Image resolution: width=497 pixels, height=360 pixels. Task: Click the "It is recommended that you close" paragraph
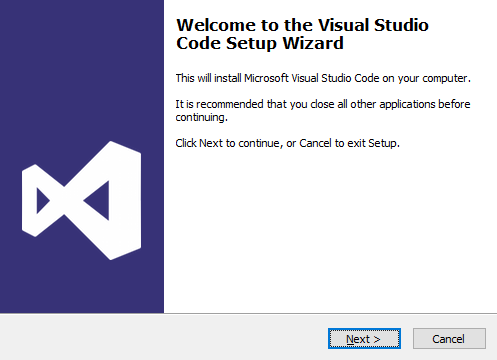(323, 111)
